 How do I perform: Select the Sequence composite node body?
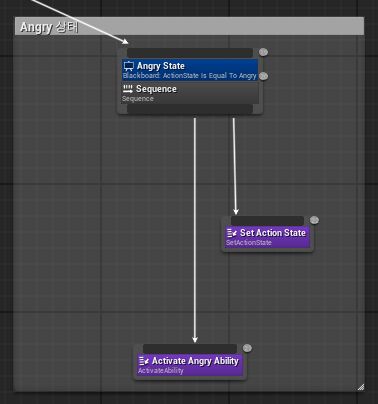coord(190,93)
